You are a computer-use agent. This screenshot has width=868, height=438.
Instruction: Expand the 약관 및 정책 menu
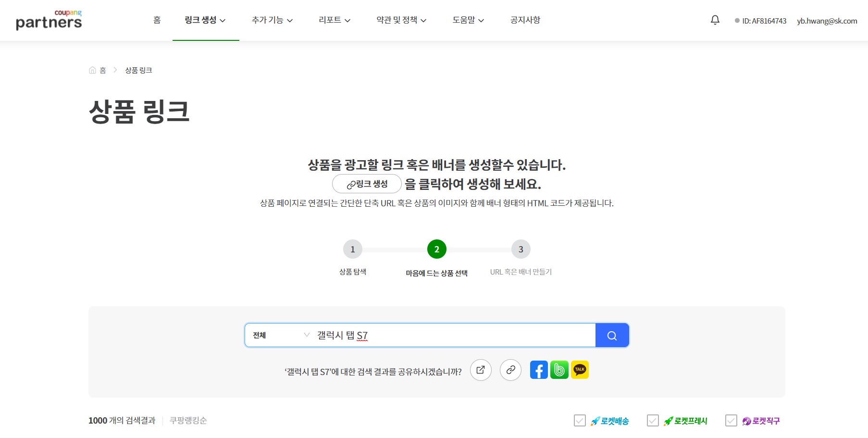pos(401,20)
